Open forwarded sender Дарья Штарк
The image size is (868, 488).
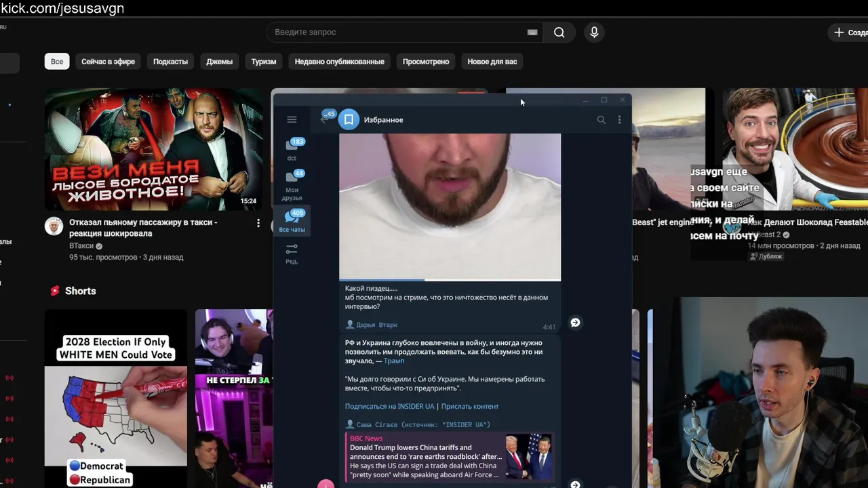376,325
